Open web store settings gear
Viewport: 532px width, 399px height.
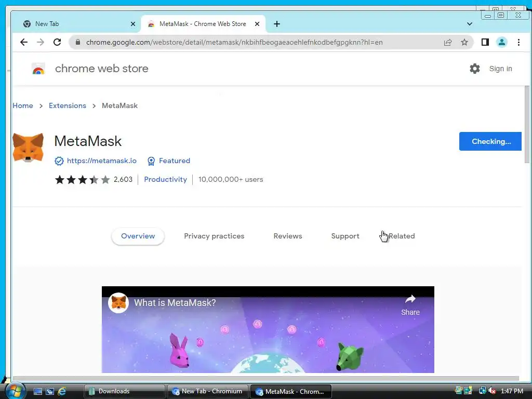pos(475,69)
